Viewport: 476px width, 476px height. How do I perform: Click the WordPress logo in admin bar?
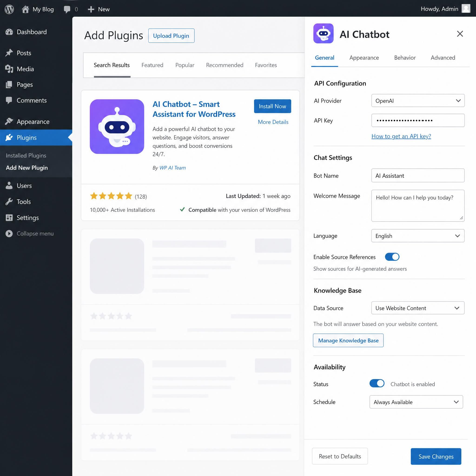pyautogui.click(x=9, y=9)
